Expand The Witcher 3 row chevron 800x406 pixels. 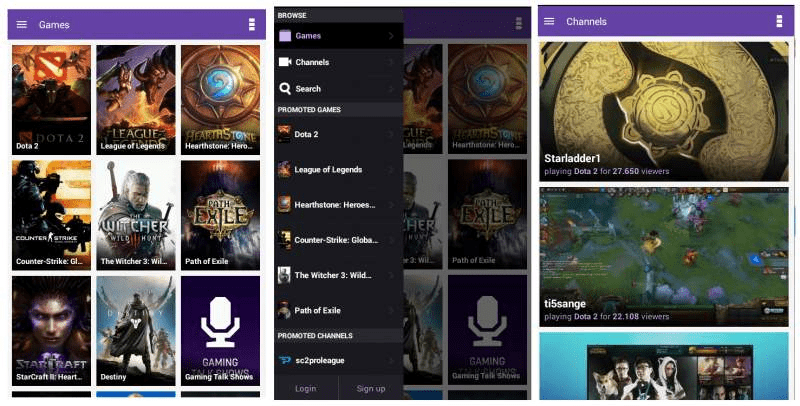[x=391, y=275]
